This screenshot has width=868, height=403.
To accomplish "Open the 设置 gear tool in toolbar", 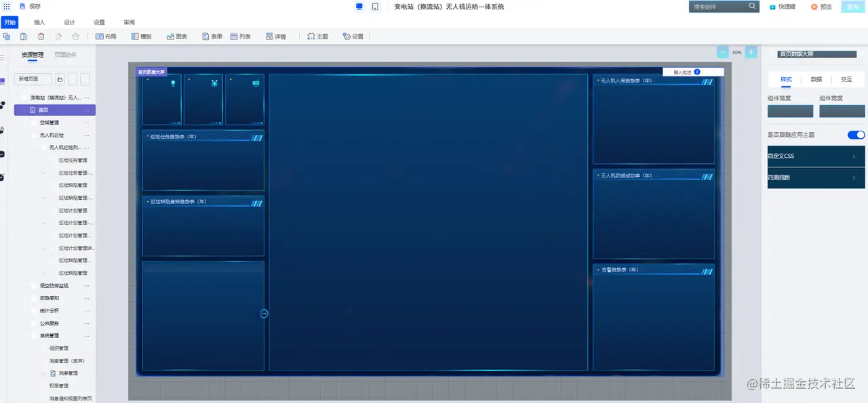I will [x=353, y=36].
